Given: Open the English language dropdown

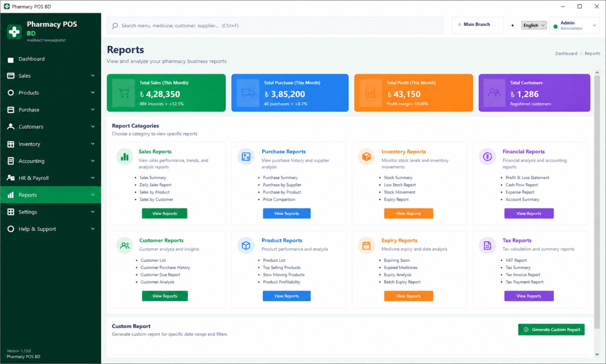Looking at the screenshot, I should point(534,25).
